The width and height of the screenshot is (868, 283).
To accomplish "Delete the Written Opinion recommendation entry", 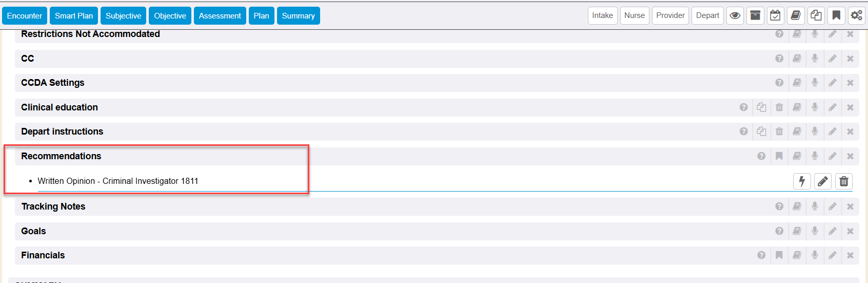I will tap(844, 181).
